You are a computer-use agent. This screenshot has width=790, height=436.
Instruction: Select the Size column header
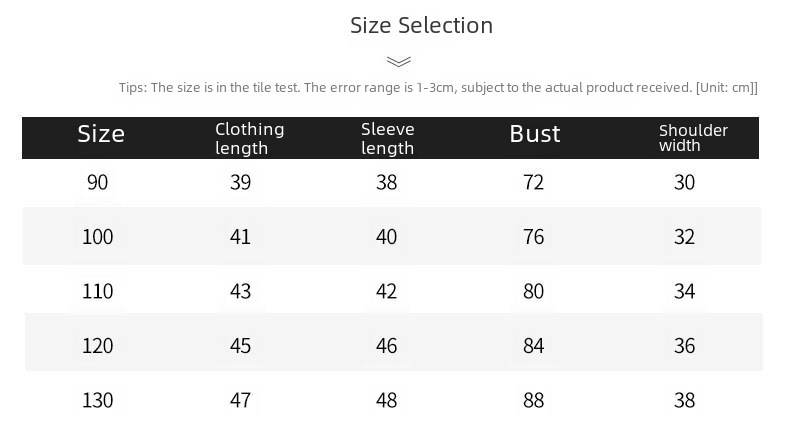101,134
